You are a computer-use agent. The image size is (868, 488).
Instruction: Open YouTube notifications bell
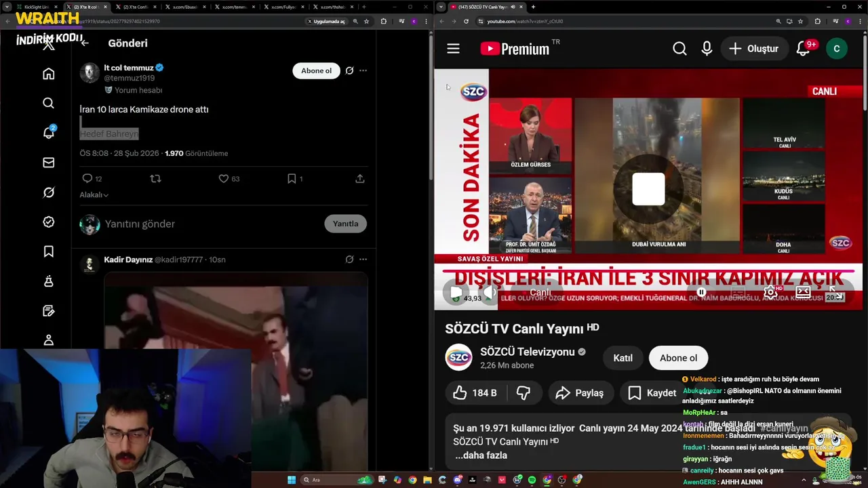804,49
